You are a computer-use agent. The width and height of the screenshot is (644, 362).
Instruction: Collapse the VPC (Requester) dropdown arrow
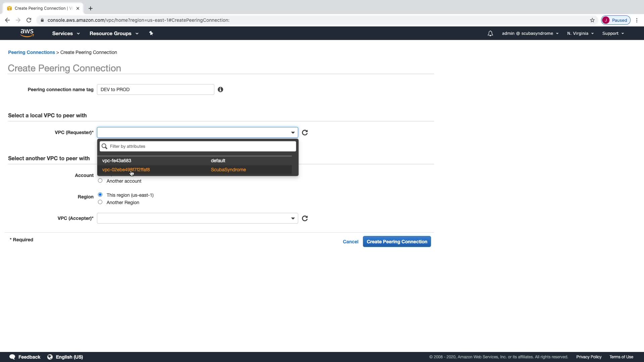coord(293,133)
